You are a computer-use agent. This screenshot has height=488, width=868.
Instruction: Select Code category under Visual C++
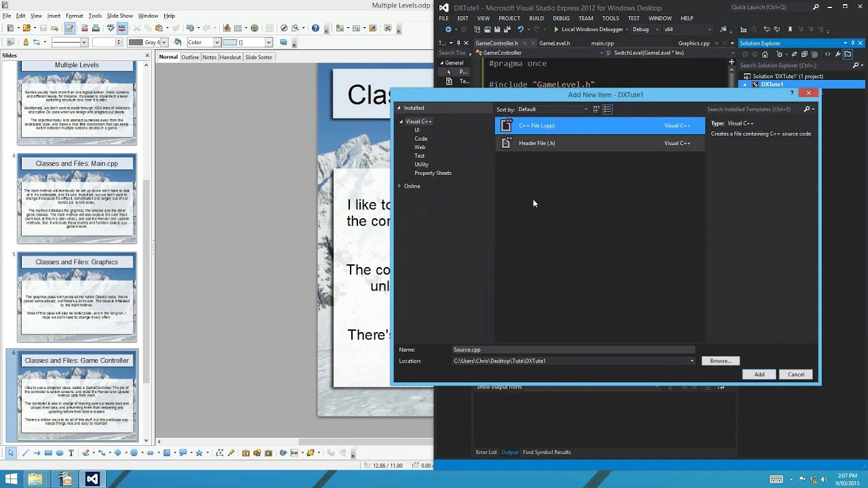pyautogui.click(x=421, y=138)
